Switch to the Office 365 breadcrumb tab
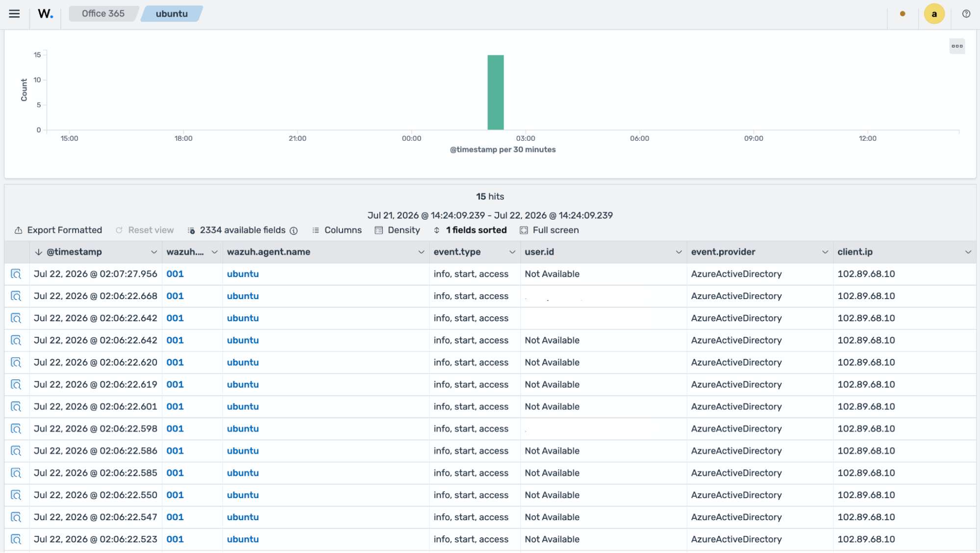980x553 pixels. [x=103, y=14]
